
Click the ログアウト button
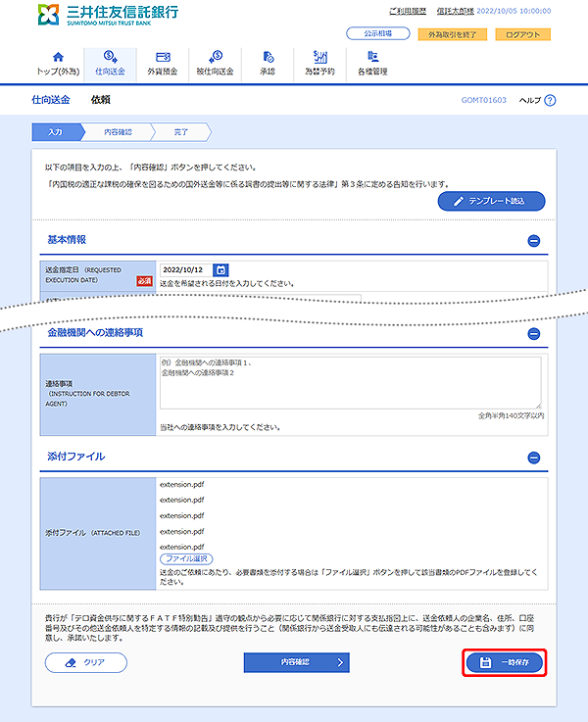[522, 34]
